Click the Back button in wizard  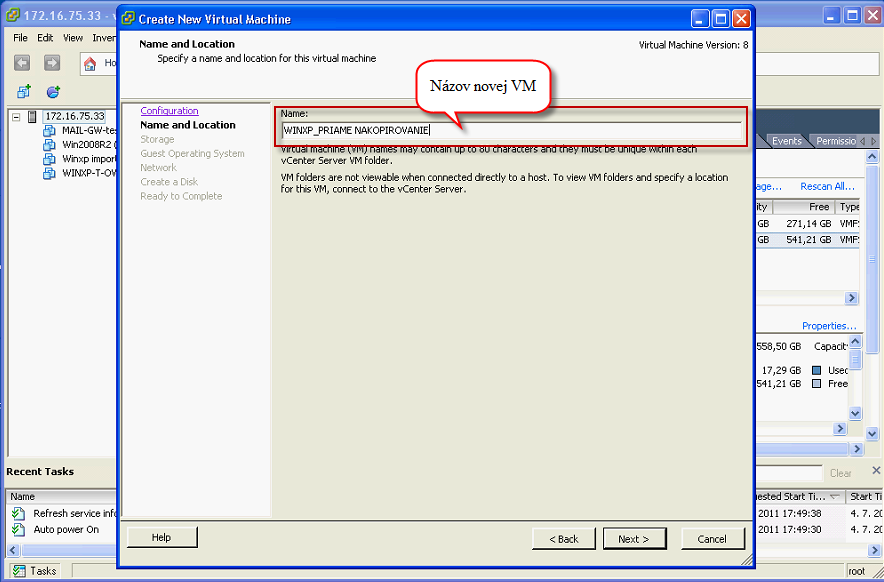[564, 539]
